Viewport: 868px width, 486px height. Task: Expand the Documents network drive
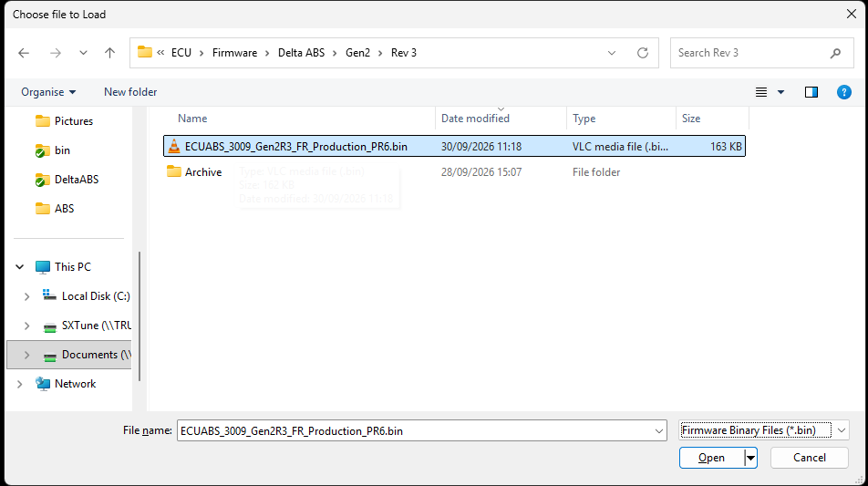click(26, 355)
